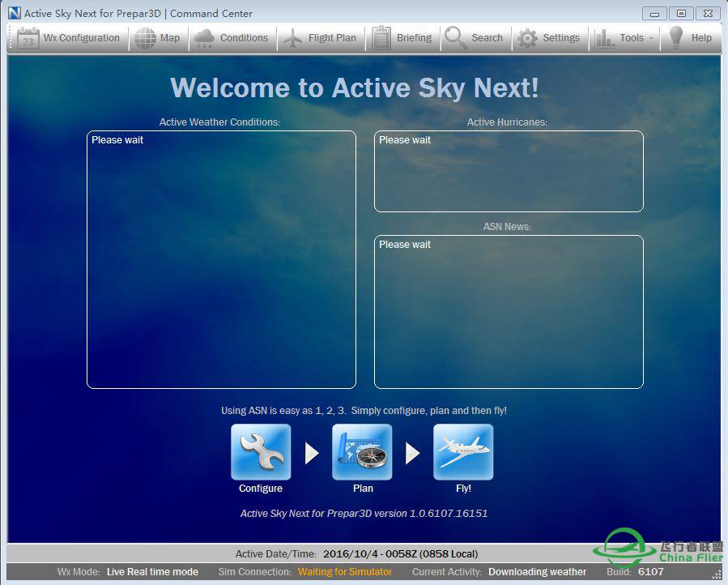
Task: Click the Briefing clipboard icon
Action: coord(381,38)
